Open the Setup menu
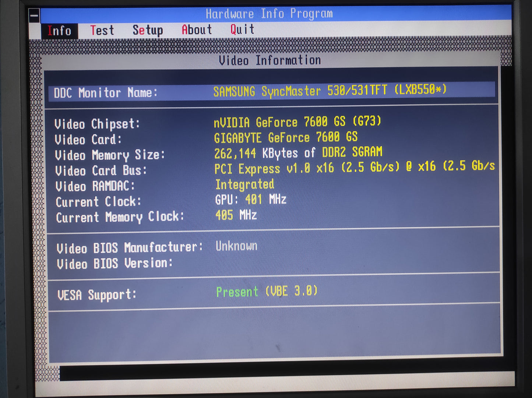This screenshot has height=398, width=532. pyautogui.click(x=148, y=30)
